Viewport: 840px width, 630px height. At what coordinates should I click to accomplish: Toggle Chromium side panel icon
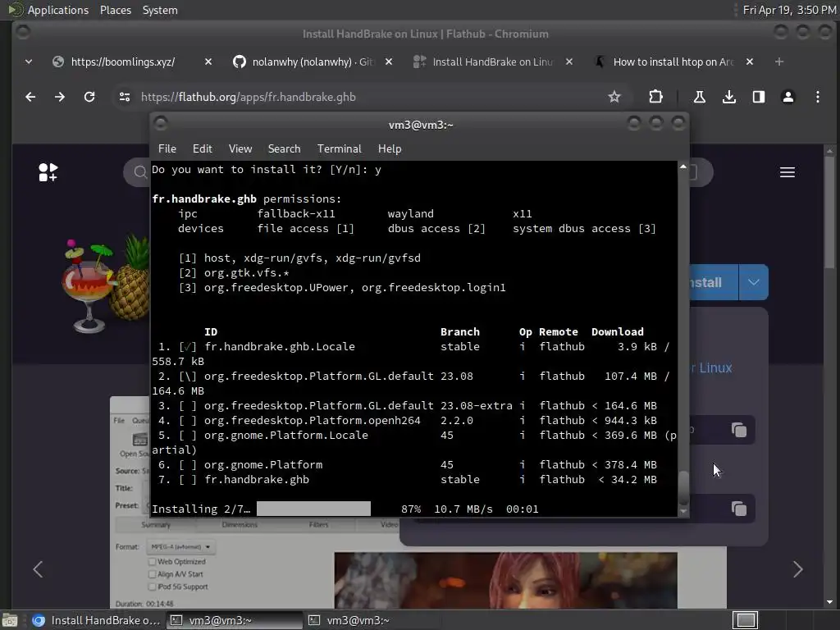[x=759, y=97]
